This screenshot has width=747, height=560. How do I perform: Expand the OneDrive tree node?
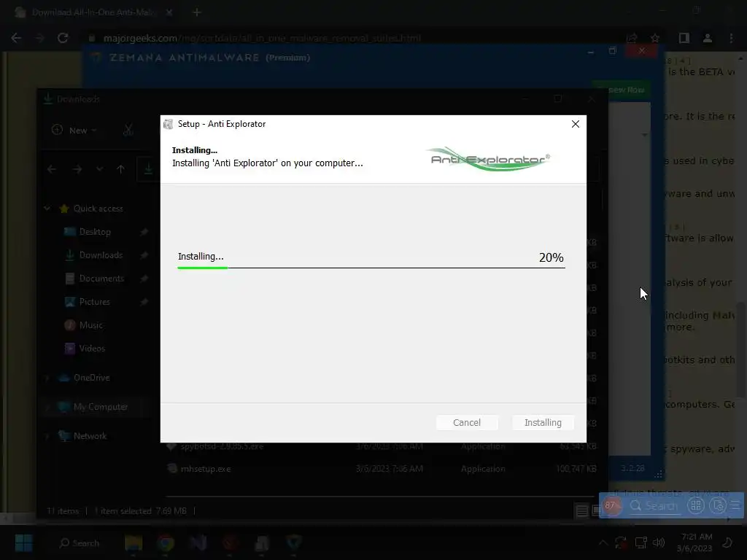click(47, 378)
